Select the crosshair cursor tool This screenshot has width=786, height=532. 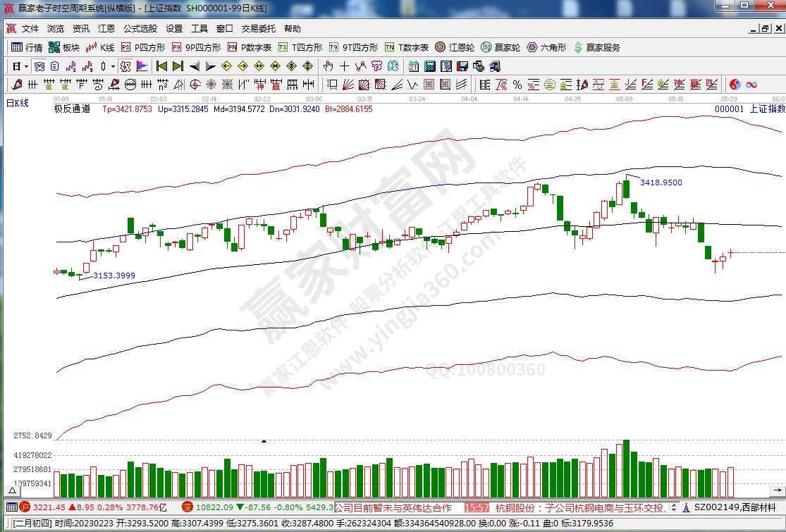344,66
